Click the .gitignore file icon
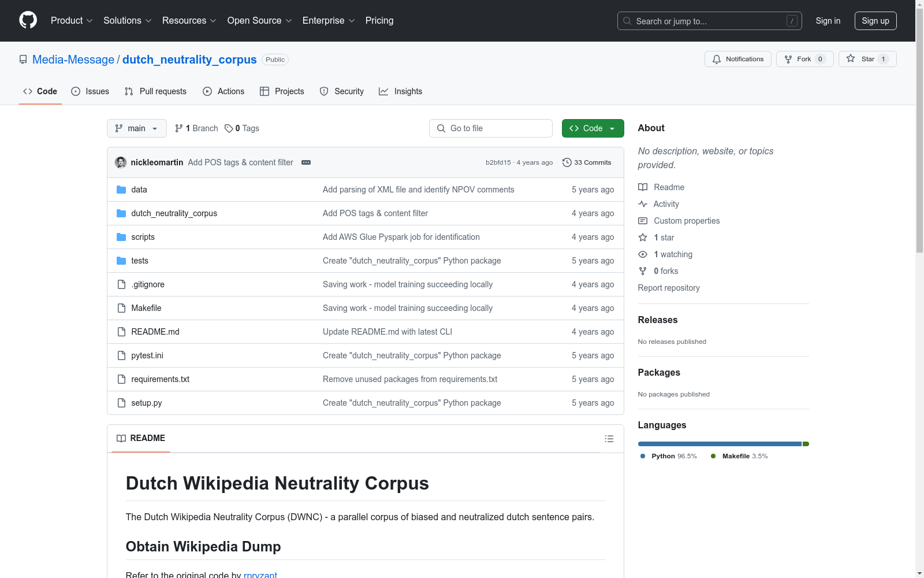The width and height of the screenshot is (924, 578). click(121, 284)
